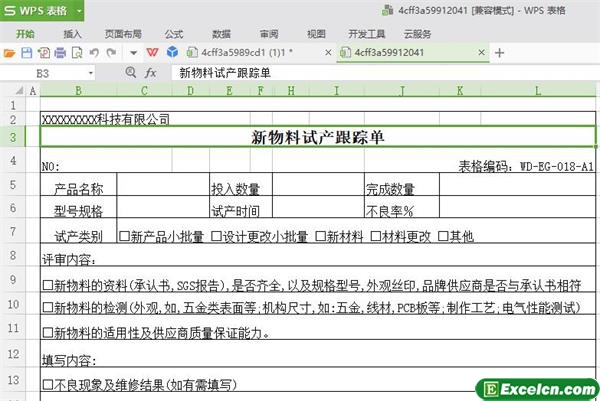Screen dimensions: 600x401
Task: Check the 设计更改小批量 box
Action: (216, 236)
